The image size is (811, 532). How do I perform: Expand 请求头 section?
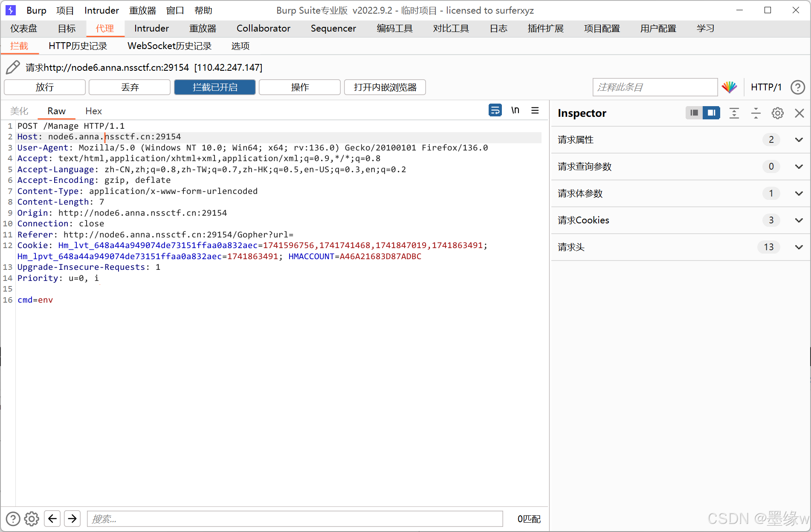point(681,247)
